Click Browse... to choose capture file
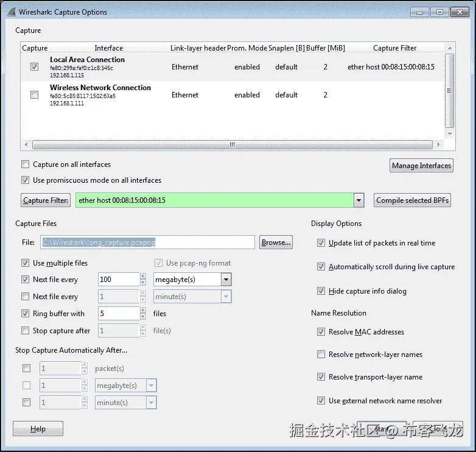Screen dimensions: 476x452 pyautogui.click(x=276, y=242)
